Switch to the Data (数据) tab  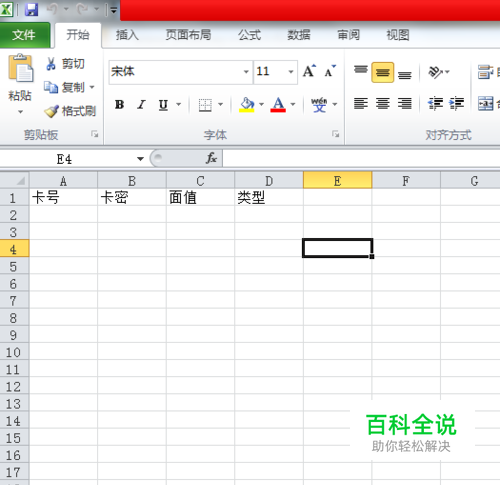coord(299,35)
